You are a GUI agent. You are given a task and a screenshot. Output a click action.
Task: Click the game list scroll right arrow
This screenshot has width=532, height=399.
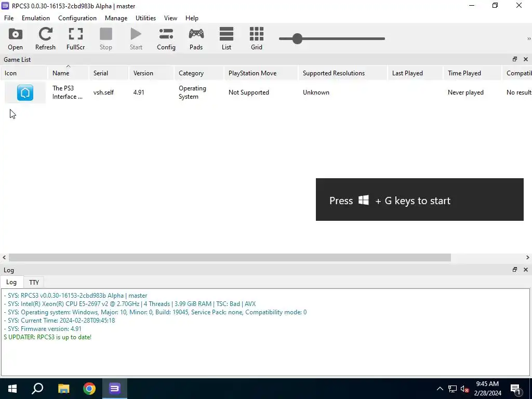click(x=528, y=258)
